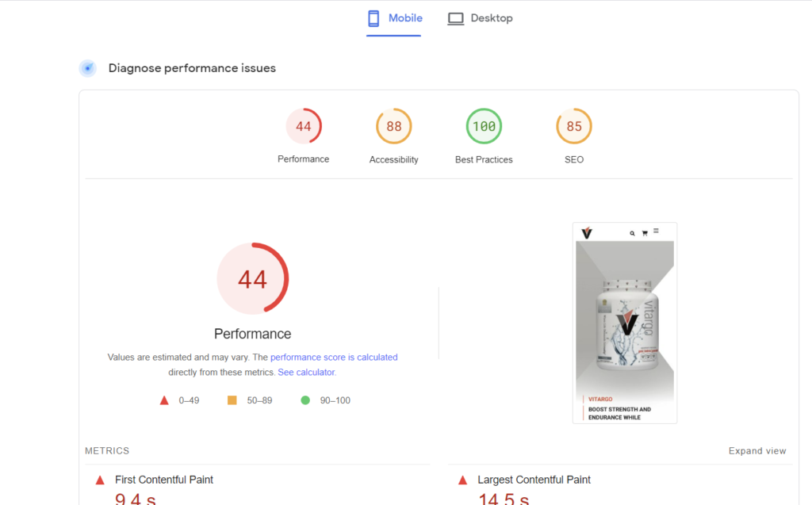Click the mobile phone icon

point(373,18)
